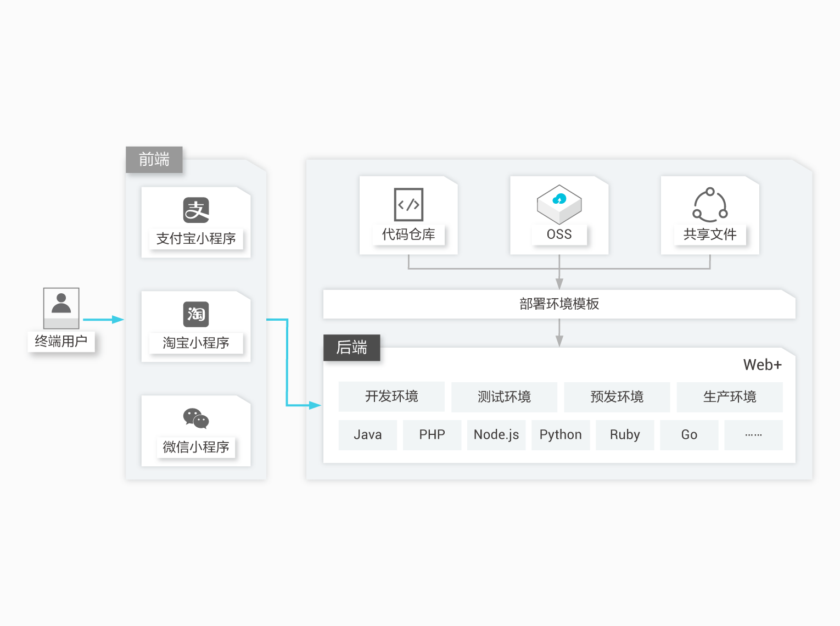
Task: Select the Java language box
Action: pyautogui.click(x=368, y=435)
